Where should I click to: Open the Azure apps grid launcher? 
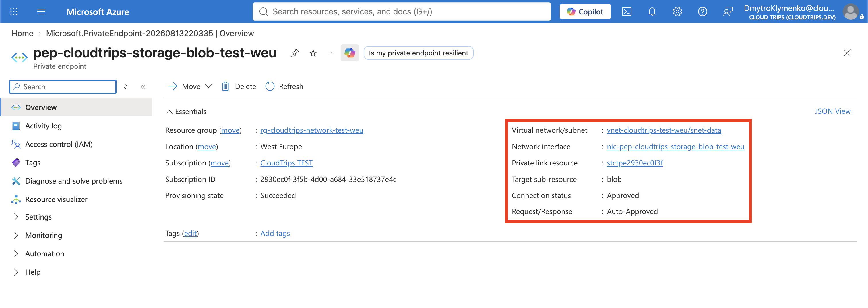click(14, 11)
